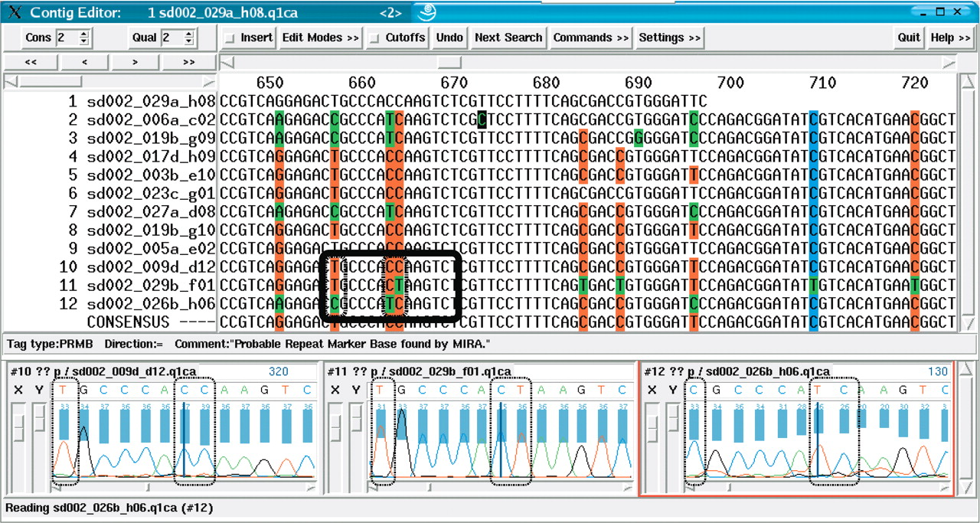Click the read names panel scrollbar

tap(109, 81)
